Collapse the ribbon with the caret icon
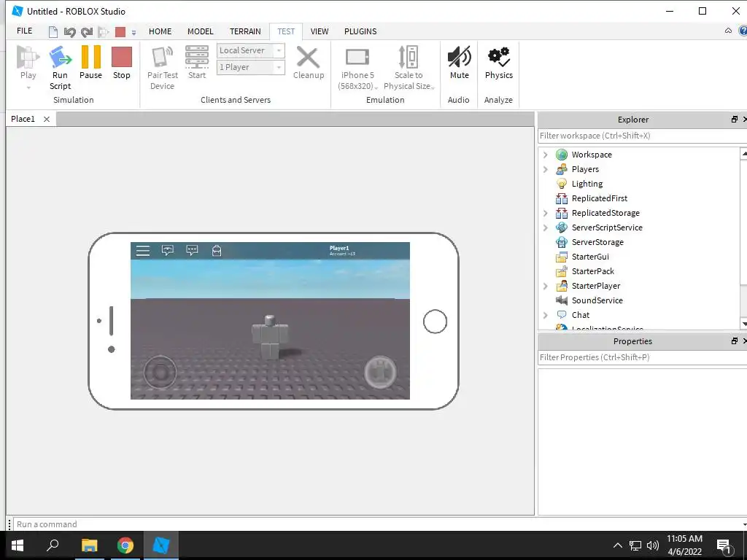This screenshot has height=560, width=747. click(728, 31)
